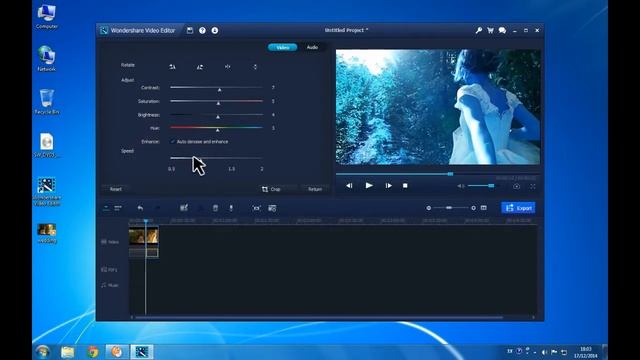Take a snapshot of the preview
The height and width of the screenshot is (360, 640).
click(516, 186)
